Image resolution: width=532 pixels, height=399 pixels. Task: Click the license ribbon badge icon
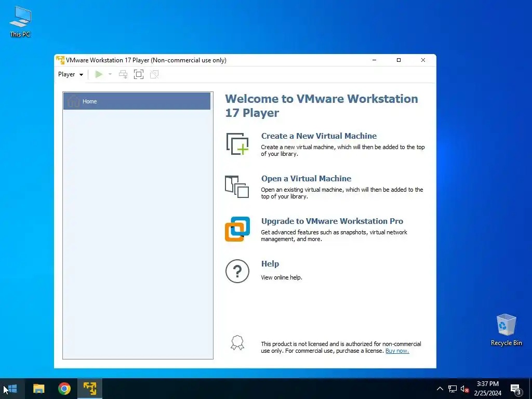[237, 343]
